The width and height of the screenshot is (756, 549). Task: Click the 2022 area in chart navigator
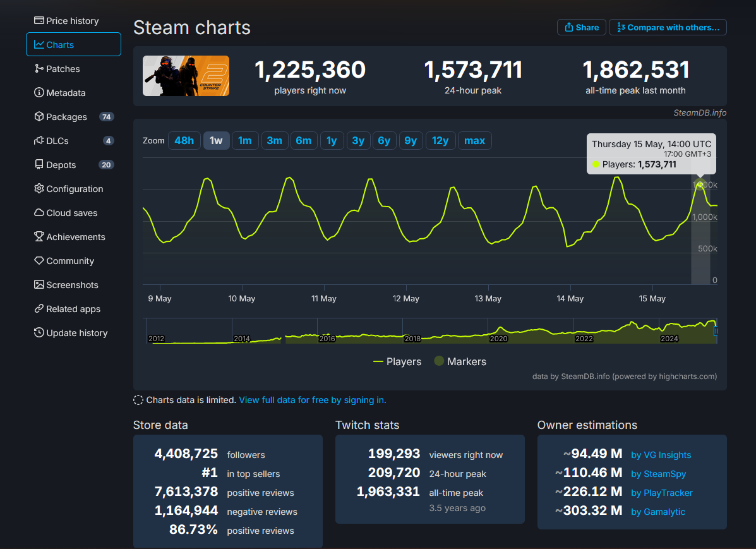pos(584,338)
